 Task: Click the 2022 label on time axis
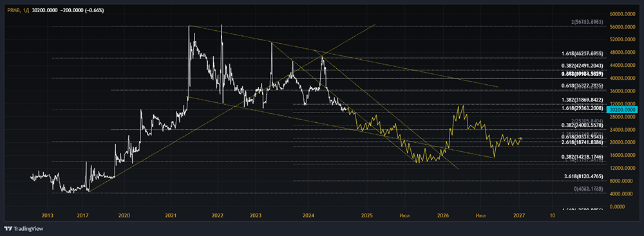(217, 215)
